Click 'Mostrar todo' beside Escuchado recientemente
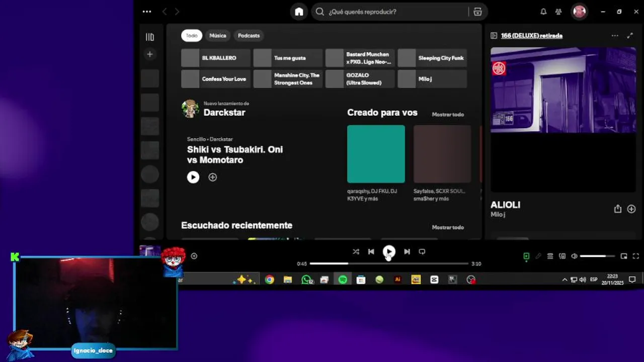 448,227
